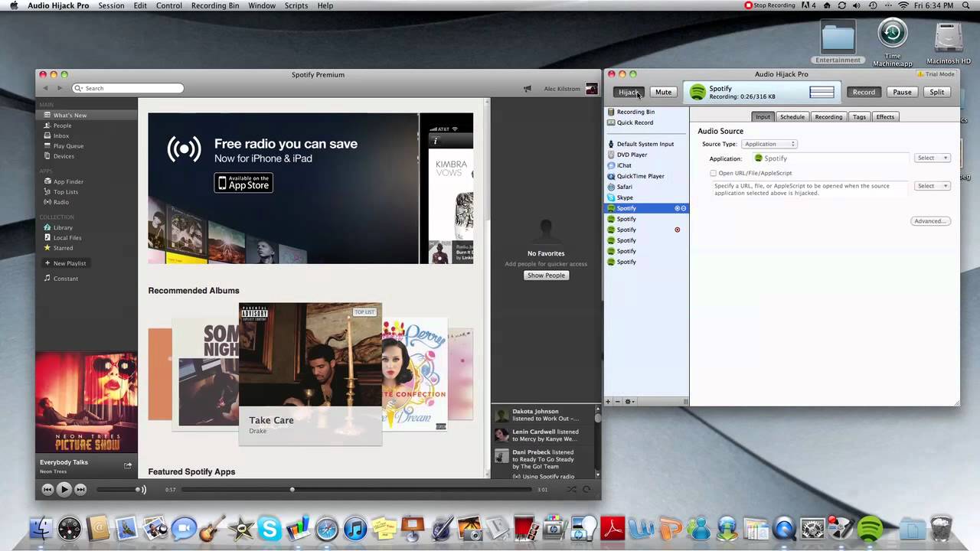Click the Hijack button

(629, 92)
